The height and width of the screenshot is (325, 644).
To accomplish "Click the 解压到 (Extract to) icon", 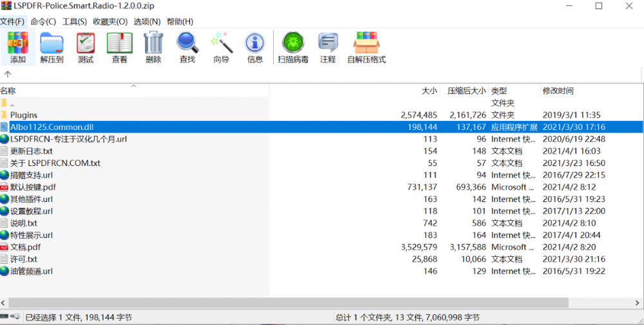I will tap(52, 43).
